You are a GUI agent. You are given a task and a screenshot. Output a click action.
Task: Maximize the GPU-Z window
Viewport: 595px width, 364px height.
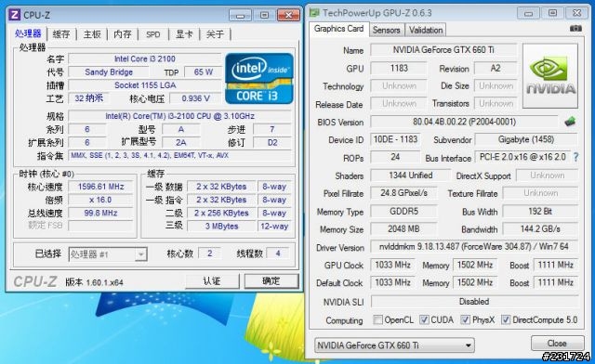click(x=552, y=13)
